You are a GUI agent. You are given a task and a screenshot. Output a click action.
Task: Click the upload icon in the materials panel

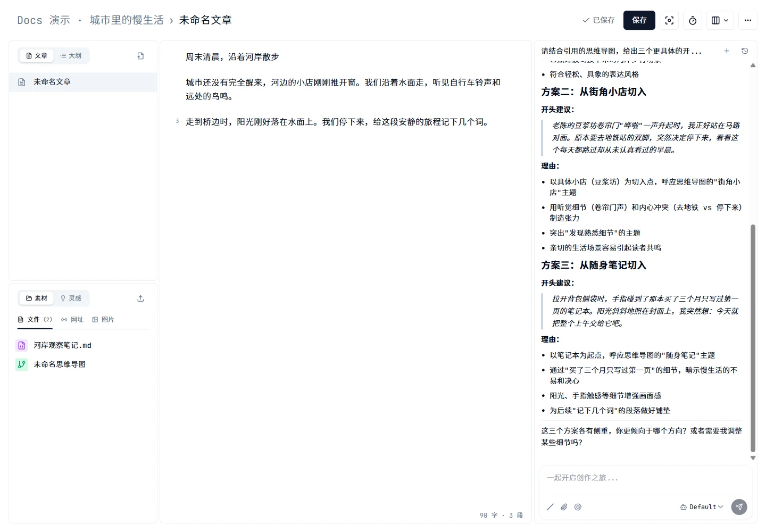coord(140,298)
